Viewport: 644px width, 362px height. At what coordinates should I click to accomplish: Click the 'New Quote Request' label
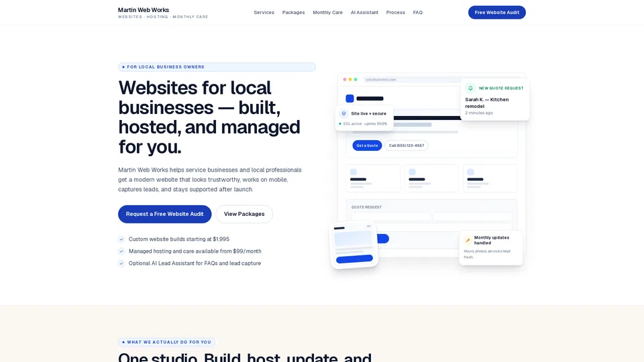pyautogui.click(x=501, y=88)
